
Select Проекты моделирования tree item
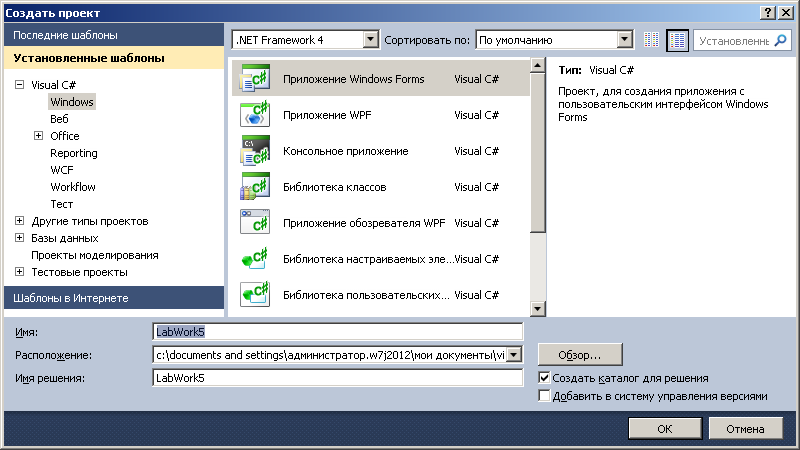pos(95,255)
